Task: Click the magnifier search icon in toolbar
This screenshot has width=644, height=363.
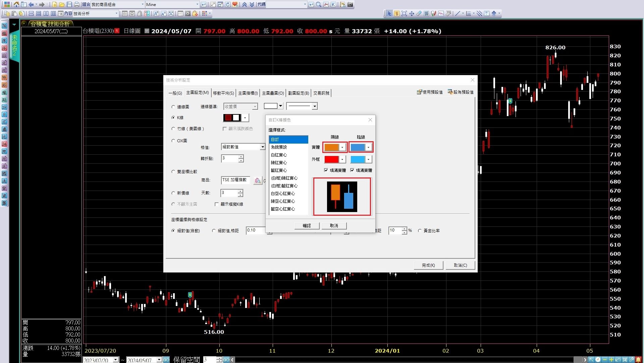Action: click(x=318, y=4)
